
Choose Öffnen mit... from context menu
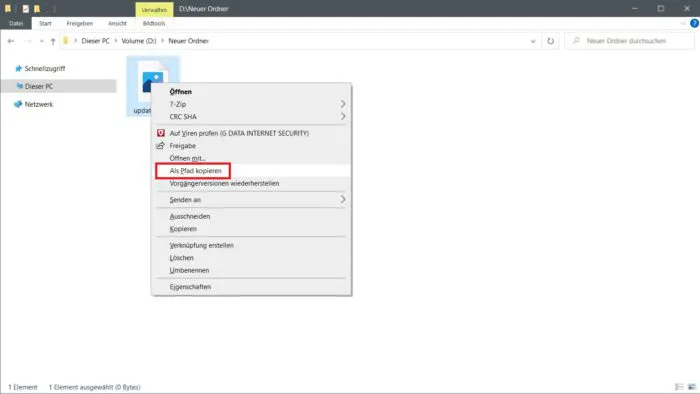click(x=251, y=158)
